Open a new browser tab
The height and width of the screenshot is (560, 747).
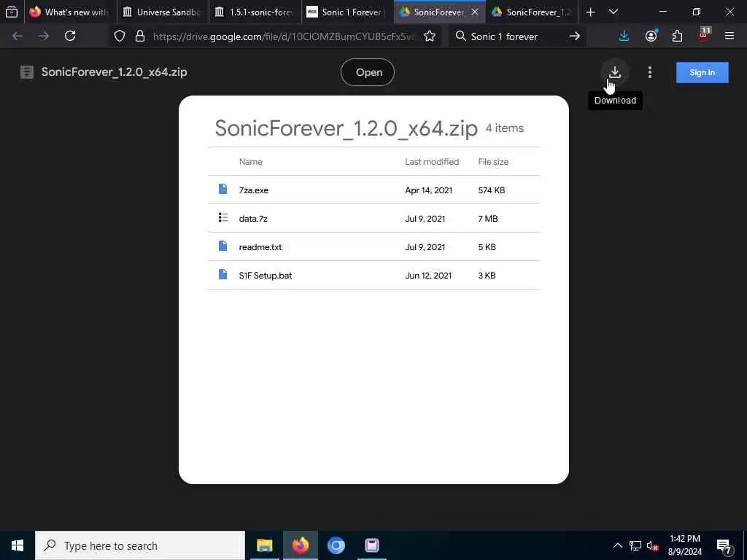[x=590, y=12]
